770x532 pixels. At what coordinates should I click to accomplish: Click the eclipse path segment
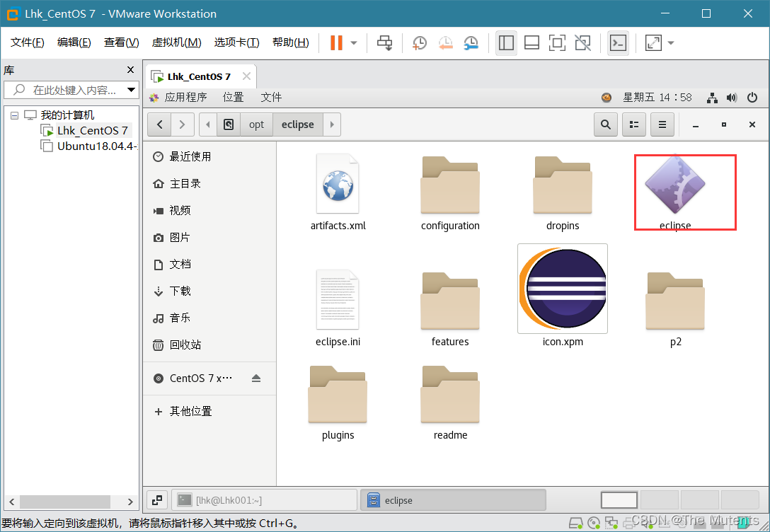coord(297,125)
